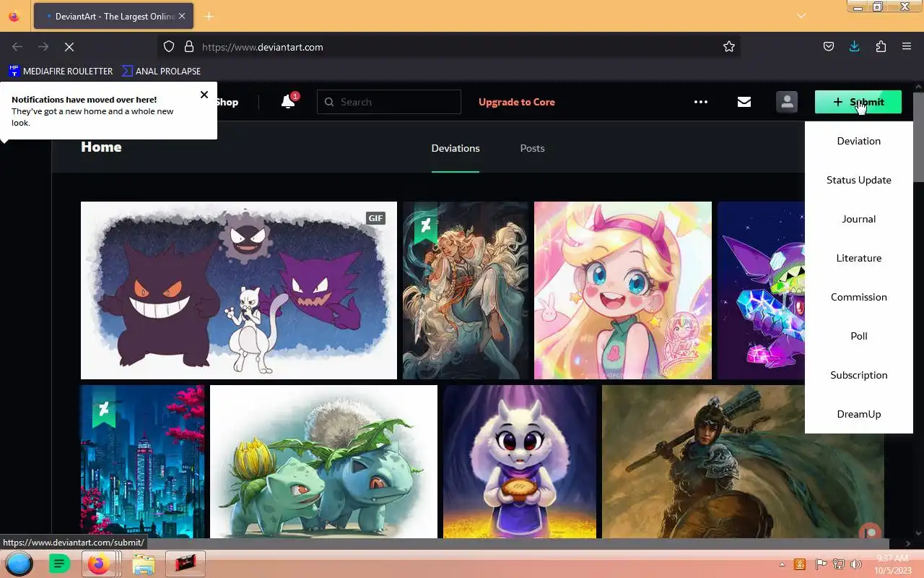
Task: Bookmark this page with the star icon
Action: (x=729, y=47)
